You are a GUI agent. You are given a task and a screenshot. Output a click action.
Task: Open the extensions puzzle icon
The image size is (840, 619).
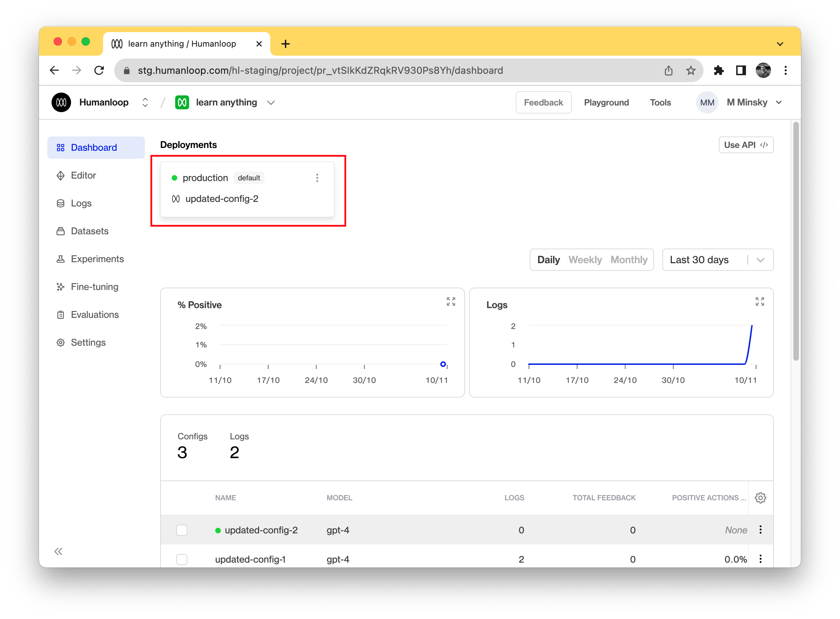[x=718, y=70]
